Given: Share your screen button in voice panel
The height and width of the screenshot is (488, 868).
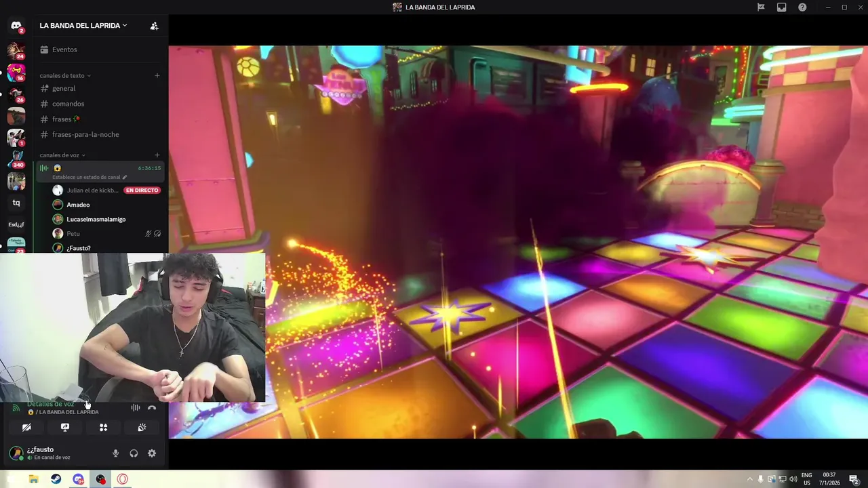Looking at the screenshot, I should click(65, 428).
